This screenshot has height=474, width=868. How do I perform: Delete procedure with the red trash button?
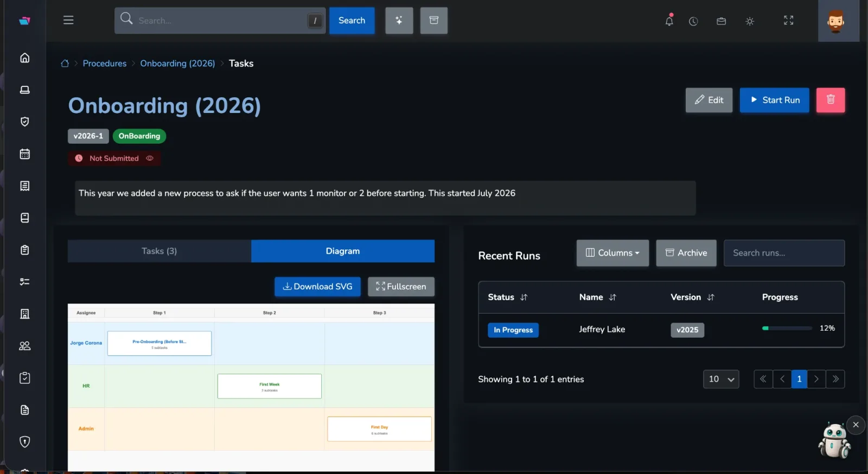tap(831, 100)
